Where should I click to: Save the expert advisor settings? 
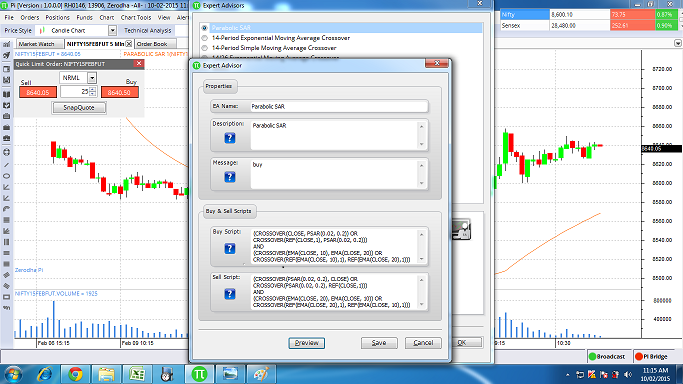click(379, 343)
